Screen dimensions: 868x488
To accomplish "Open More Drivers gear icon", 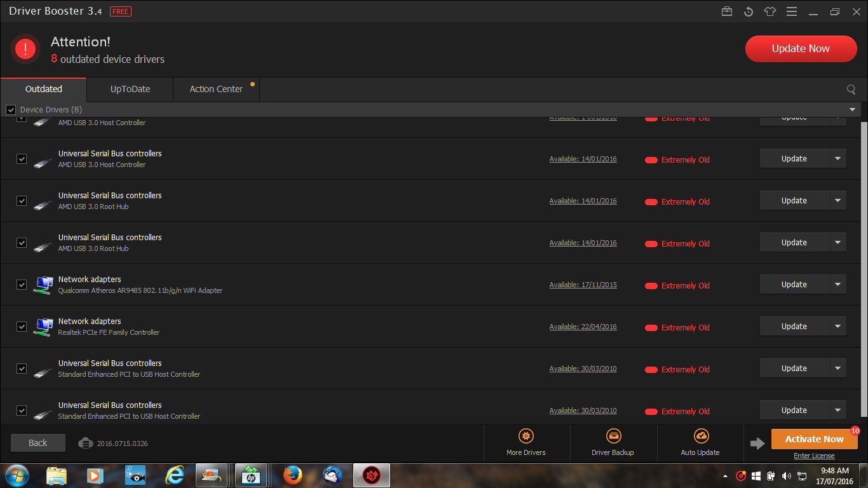I will [526, 436].
